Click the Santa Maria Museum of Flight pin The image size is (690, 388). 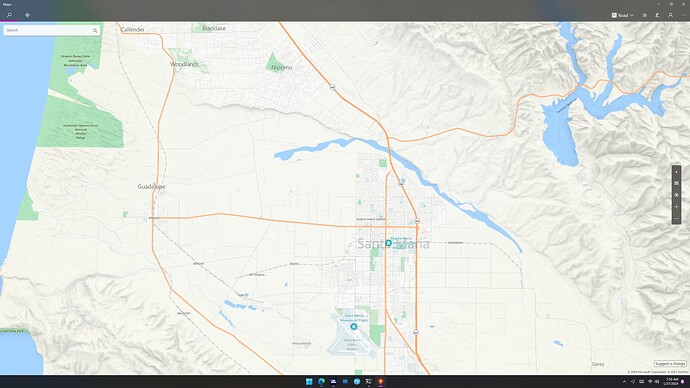(353, 327)
